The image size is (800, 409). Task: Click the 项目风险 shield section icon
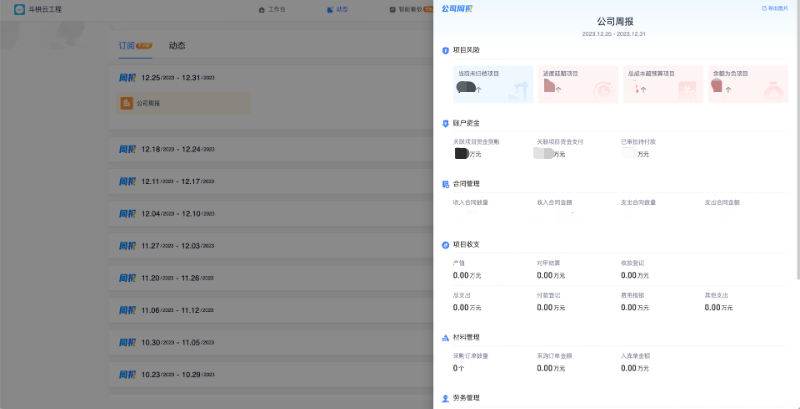pyautogui.click(x=445, y=50)
